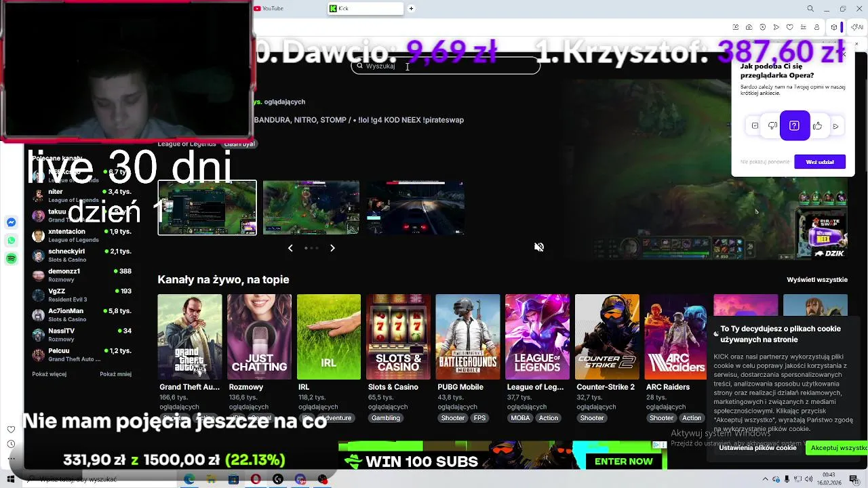This screenshot has width=868, height=488.
Task: Open the Slots & Casino category card
Action: click(398, 337)
